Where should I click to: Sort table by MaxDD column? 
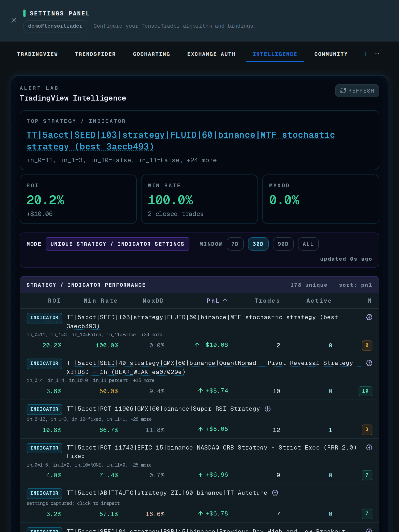pos(153,301)
